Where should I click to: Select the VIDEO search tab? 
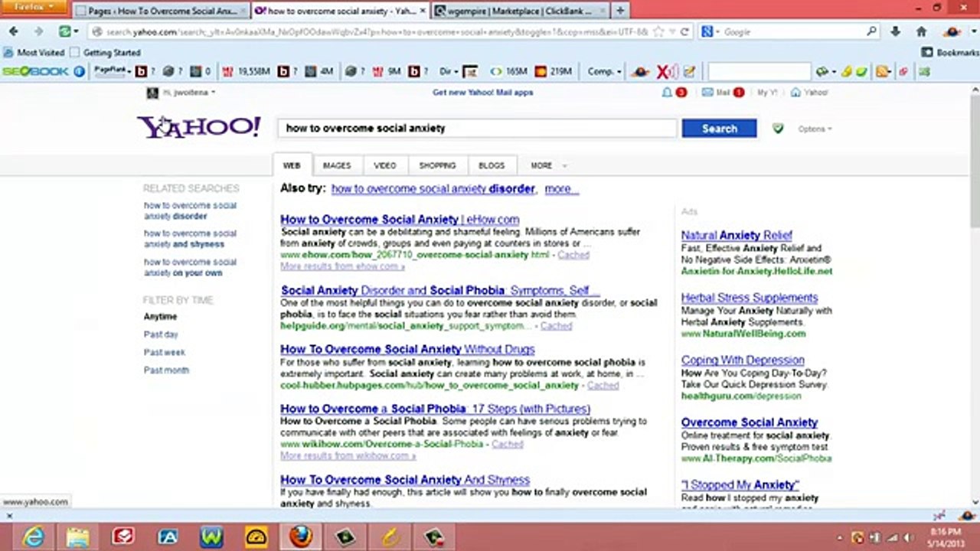(385, 165)
